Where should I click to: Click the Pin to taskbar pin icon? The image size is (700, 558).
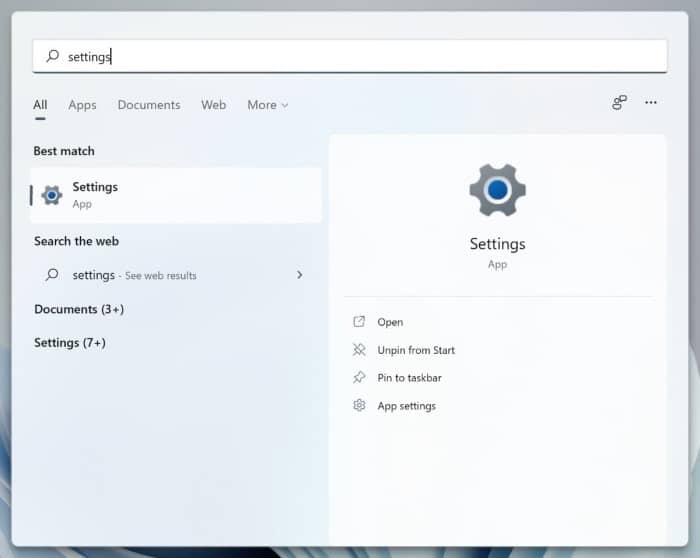(359, 377)
